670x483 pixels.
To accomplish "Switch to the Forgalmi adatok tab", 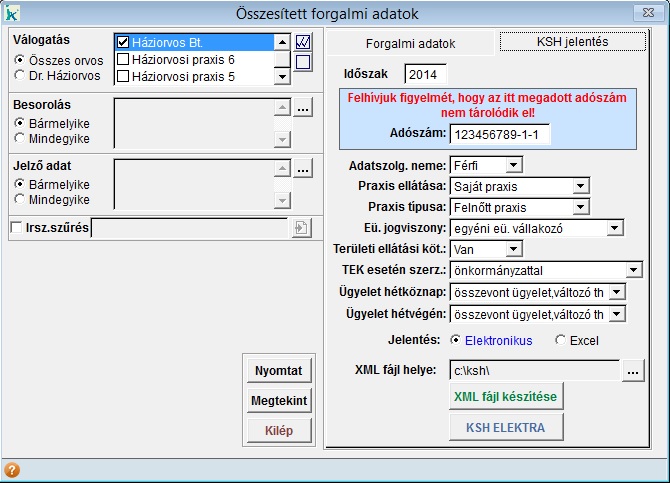I will pos(410,44).
